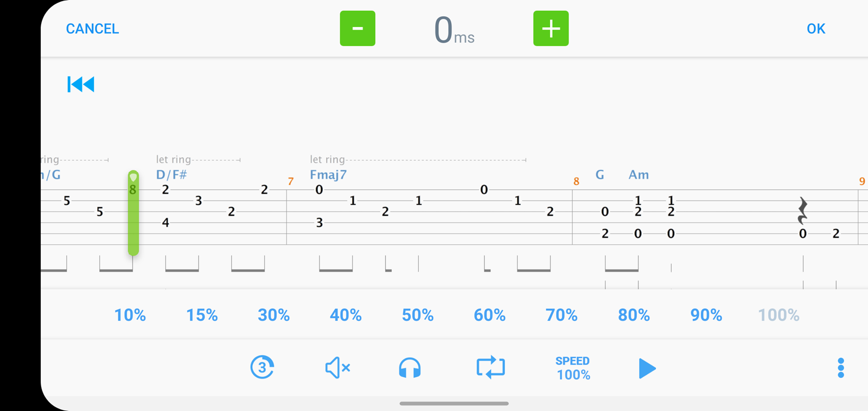Set playback speed to 10%

tap(130, 315)
